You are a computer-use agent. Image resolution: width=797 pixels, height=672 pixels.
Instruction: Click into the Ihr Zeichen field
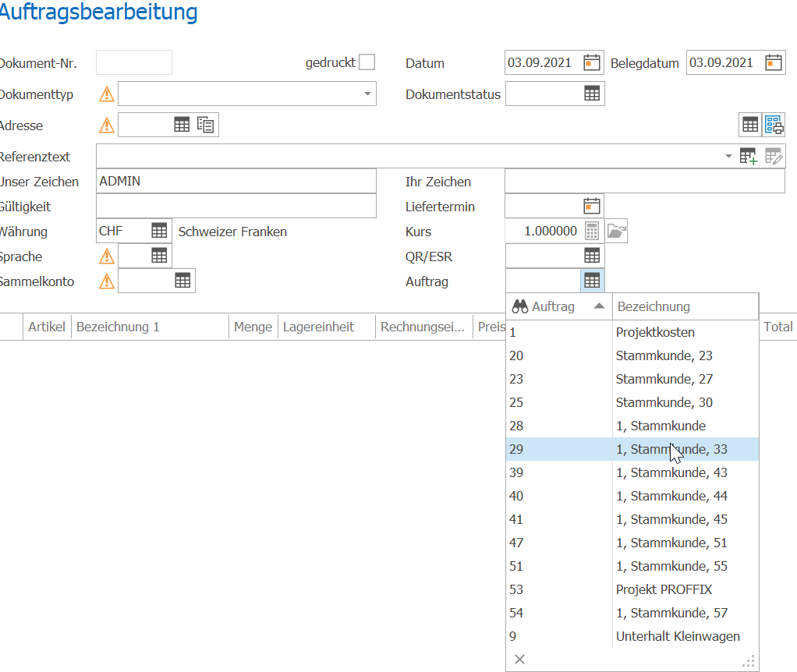(644, 181)
